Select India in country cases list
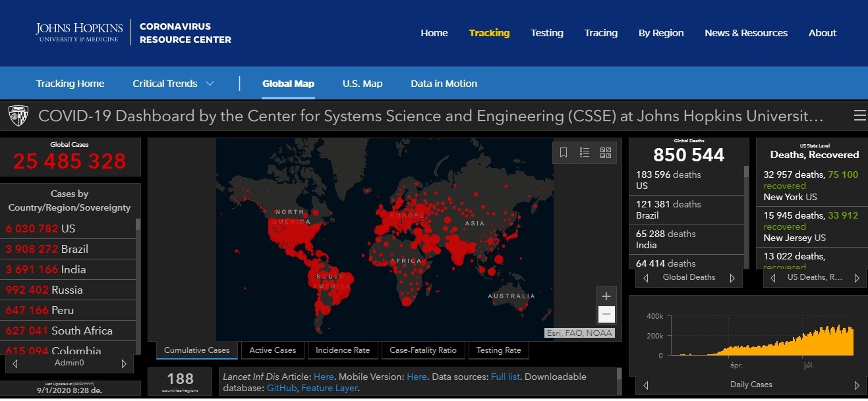Viewport: 868px width, 401px height. [x=69, y=269]
